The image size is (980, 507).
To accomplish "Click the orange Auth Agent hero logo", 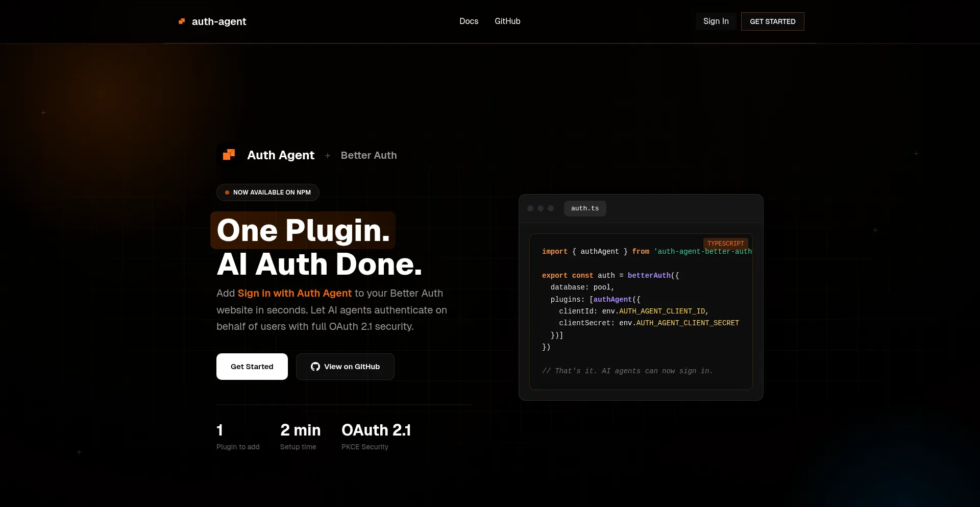I will (229, 155).
